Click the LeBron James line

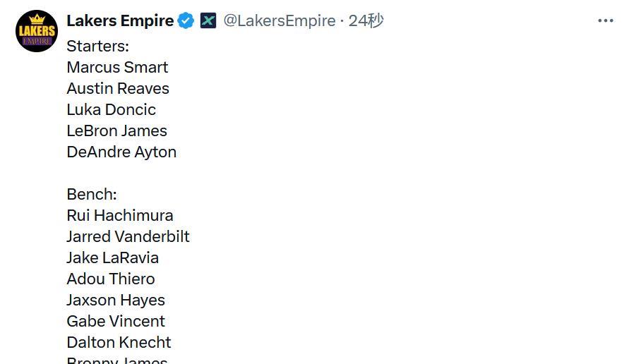(x=116, y=131)
